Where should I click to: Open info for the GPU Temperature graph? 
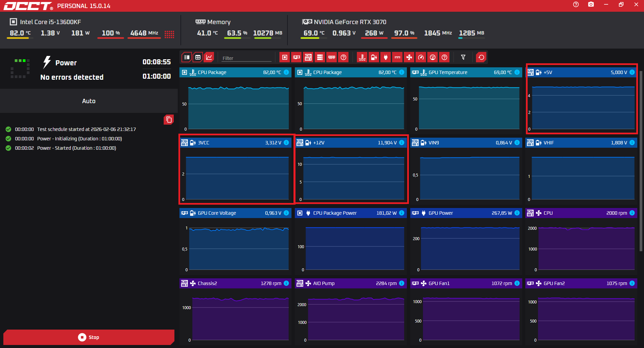(517, 72)
